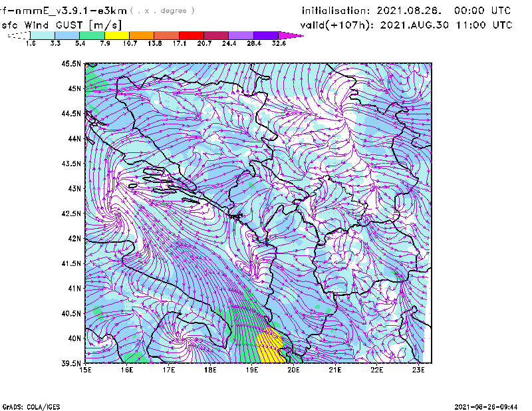The width and height of the screenshot is (532, 411).
Task: Click the '45.5N' latitude label
Action: [x=71, y=63]
